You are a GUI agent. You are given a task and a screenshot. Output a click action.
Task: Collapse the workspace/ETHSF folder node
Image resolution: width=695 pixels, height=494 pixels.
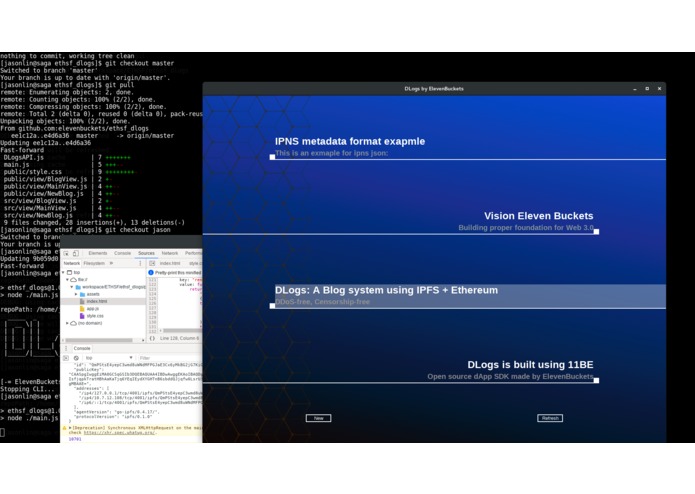pos(72,287)
